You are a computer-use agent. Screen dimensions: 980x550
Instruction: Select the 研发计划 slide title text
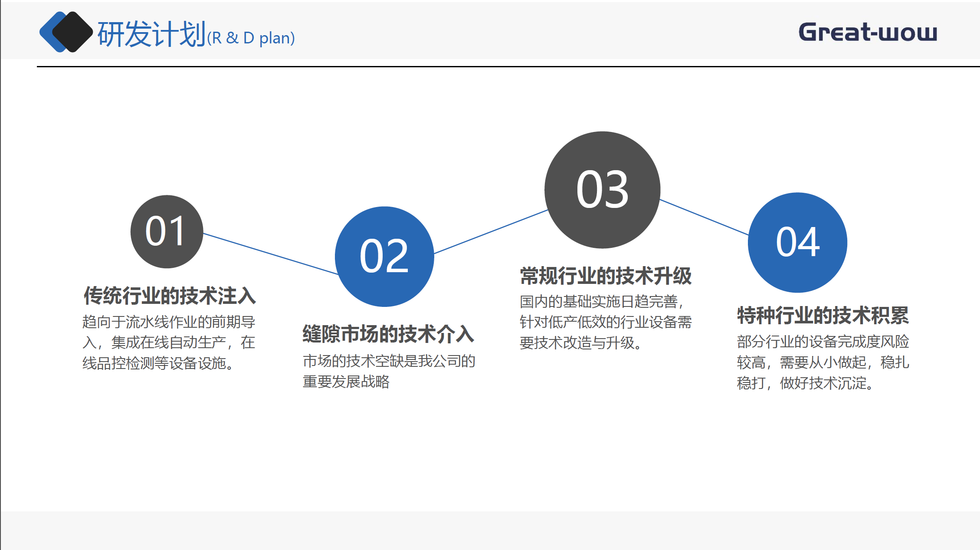[151, 34]
